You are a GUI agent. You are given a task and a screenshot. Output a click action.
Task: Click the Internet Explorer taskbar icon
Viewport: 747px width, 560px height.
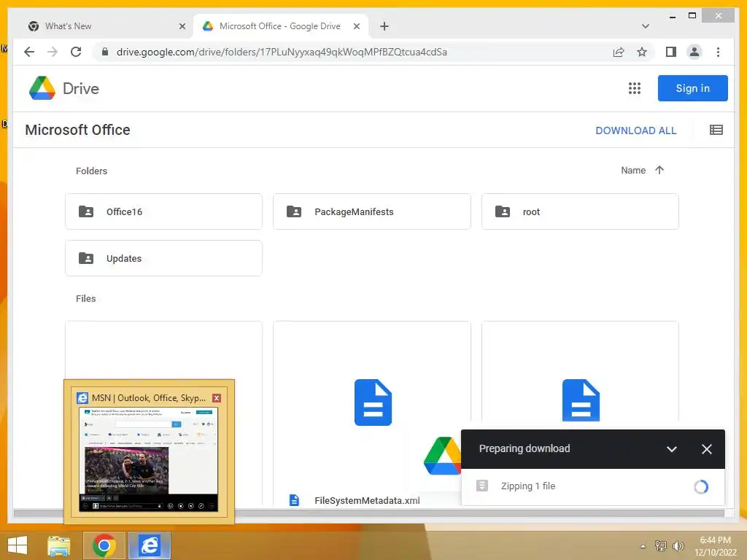click(x=149, y=545)
